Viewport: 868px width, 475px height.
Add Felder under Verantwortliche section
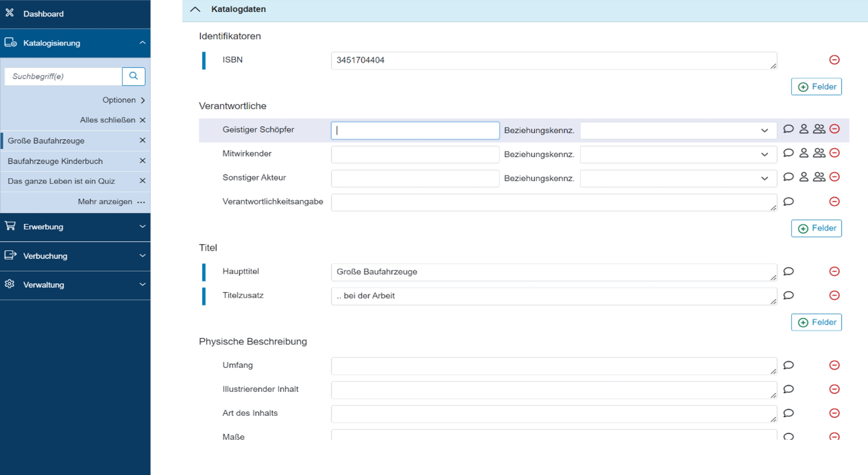[816, 228]
